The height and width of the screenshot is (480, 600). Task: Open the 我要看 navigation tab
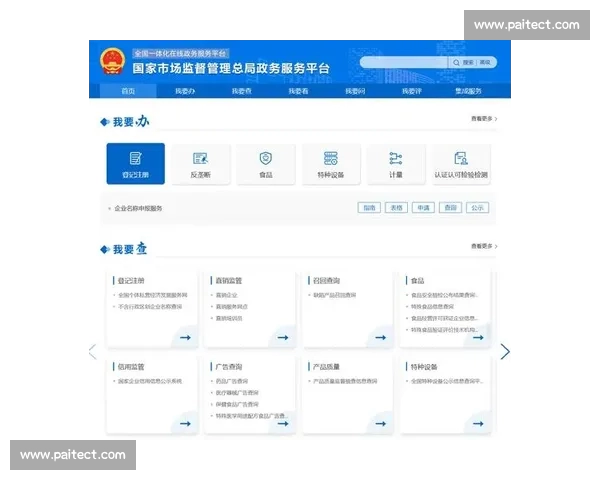pos(298,91)
